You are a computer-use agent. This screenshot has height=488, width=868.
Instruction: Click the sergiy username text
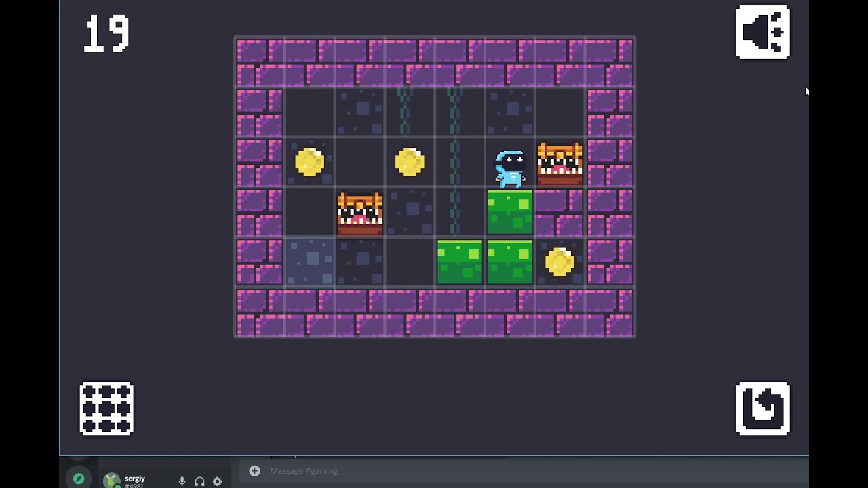point(135,479)
